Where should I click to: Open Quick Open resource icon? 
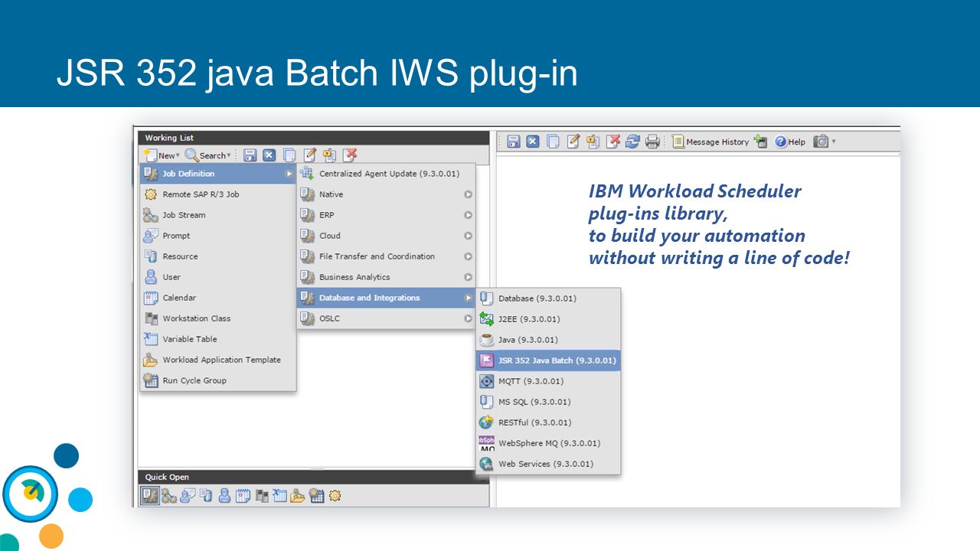206,496
